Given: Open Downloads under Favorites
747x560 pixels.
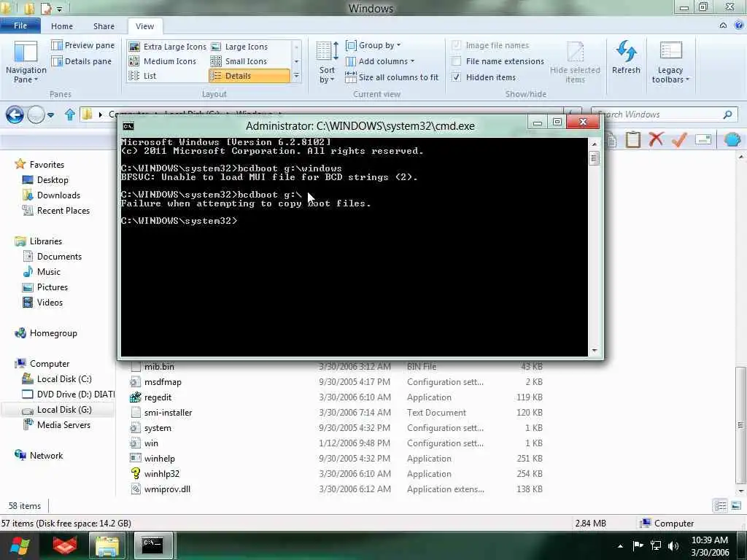Looking at the screenshot, I should click(58, 195).
